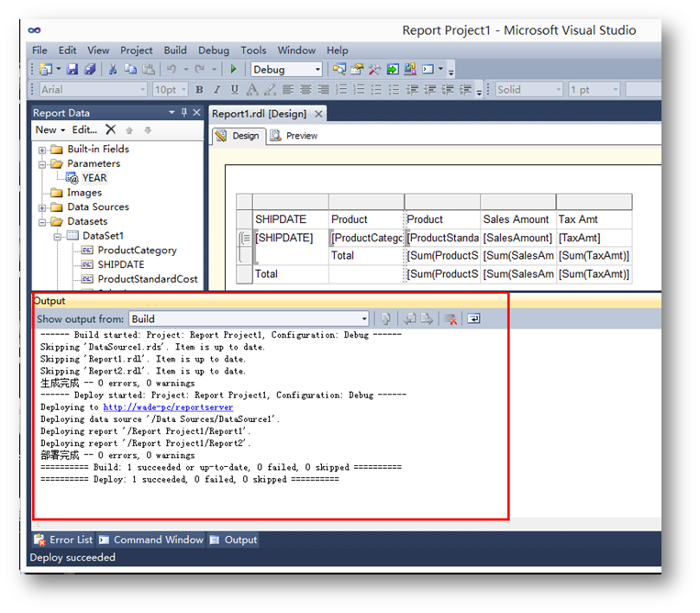
Task: Click the Copy icon in toolbar
Action: click(130, 69)
